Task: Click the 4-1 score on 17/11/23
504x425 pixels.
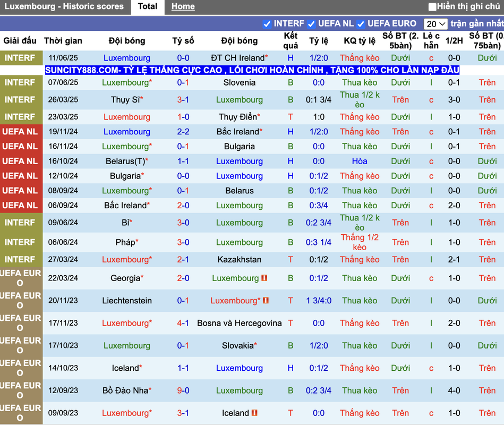Action: pyautogui.click(x=183, y=323)
